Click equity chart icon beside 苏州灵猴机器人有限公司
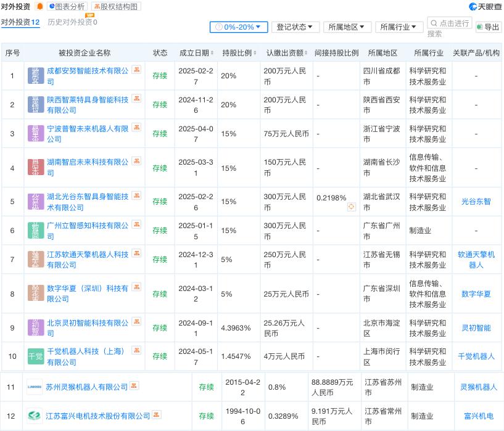This screenshot has width=504, height=431. [134, 386]
